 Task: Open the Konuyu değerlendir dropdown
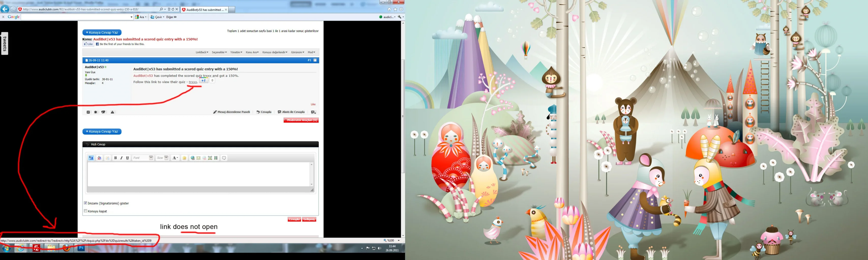coord(275,52)
